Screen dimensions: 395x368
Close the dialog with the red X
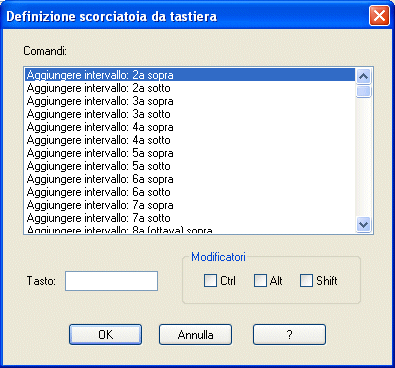(379, 16)
